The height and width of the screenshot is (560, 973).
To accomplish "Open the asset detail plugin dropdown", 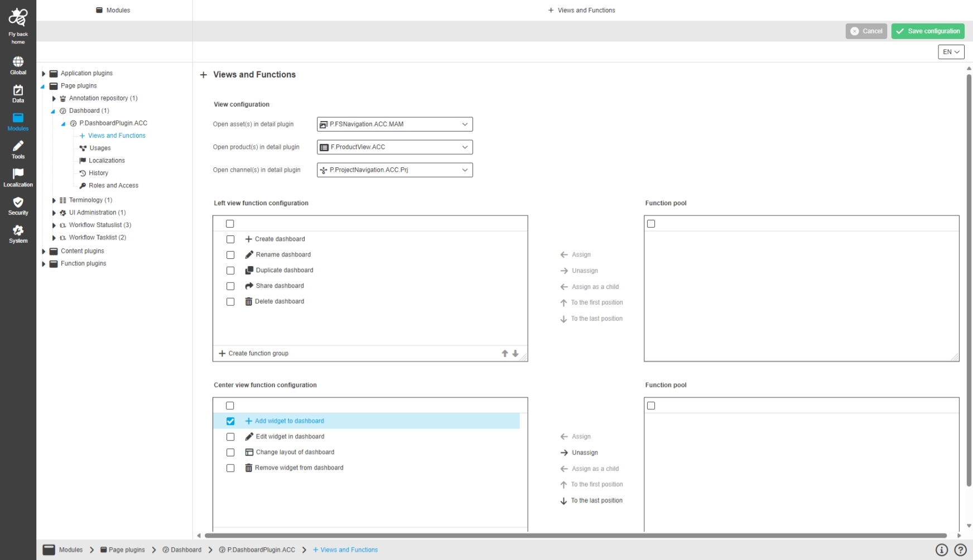I will click(394, 124).
